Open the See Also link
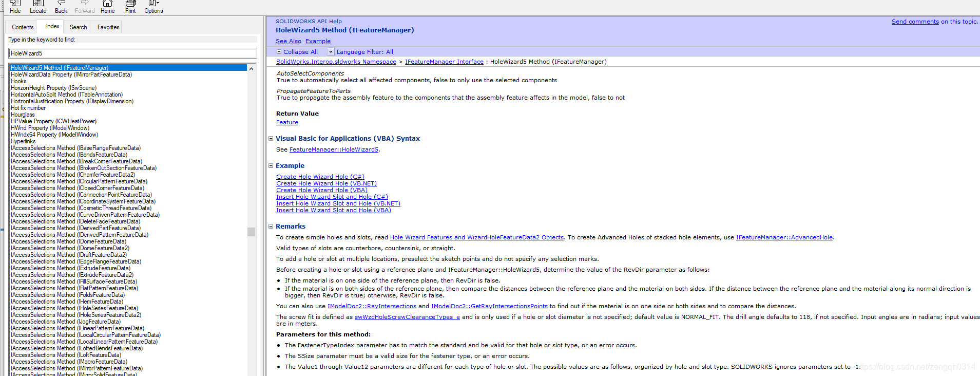Screen dimensions: 980x376 pos(289,41)
